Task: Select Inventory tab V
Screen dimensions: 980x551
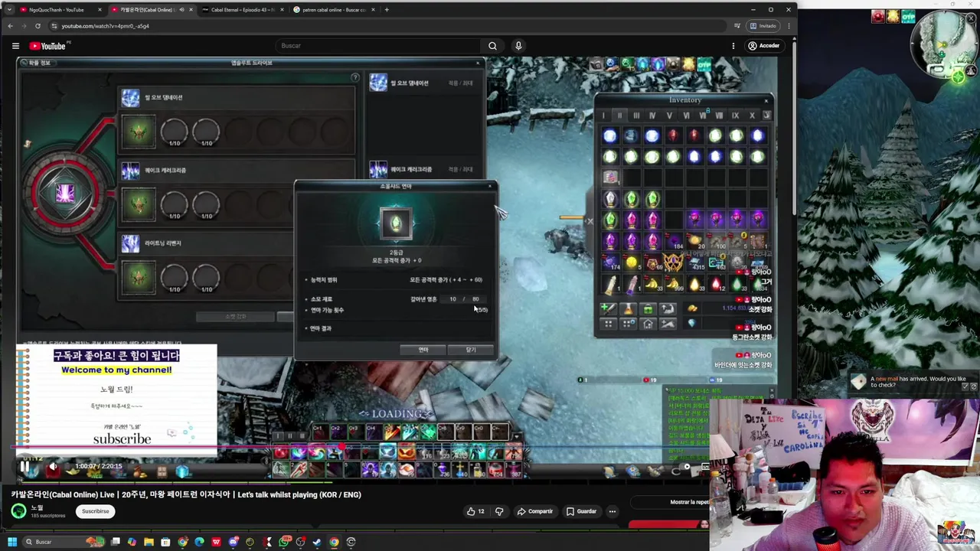Action: point(669,116)
